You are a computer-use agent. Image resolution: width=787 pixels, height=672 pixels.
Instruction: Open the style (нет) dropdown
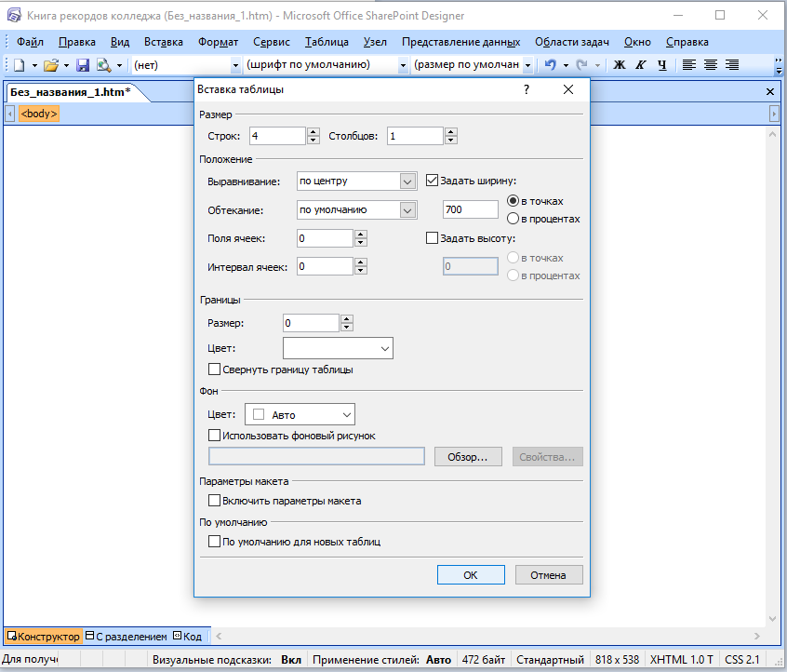235,65
